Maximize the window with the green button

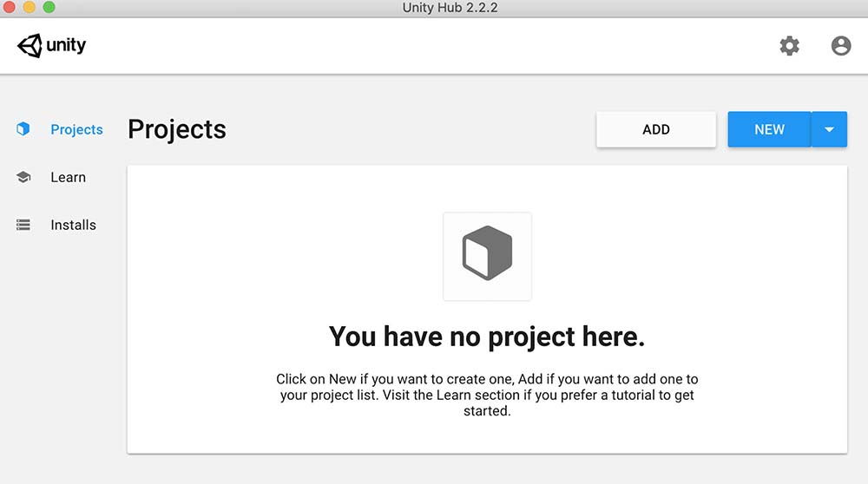(x=49, y=8)
